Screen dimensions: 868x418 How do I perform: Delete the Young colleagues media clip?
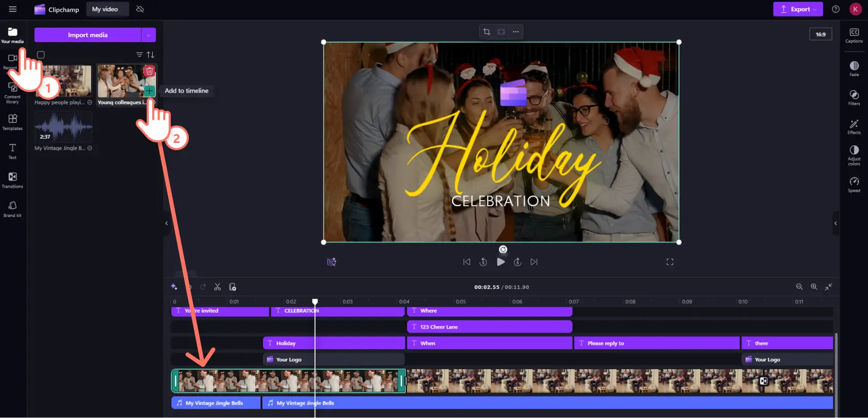(149, 71)
